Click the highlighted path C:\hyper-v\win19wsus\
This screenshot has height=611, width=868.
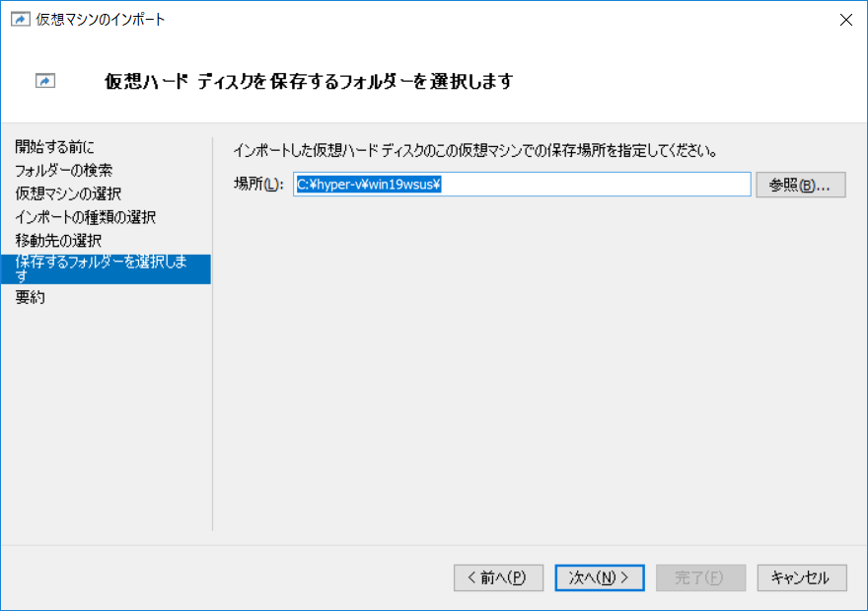coord(363,185)
